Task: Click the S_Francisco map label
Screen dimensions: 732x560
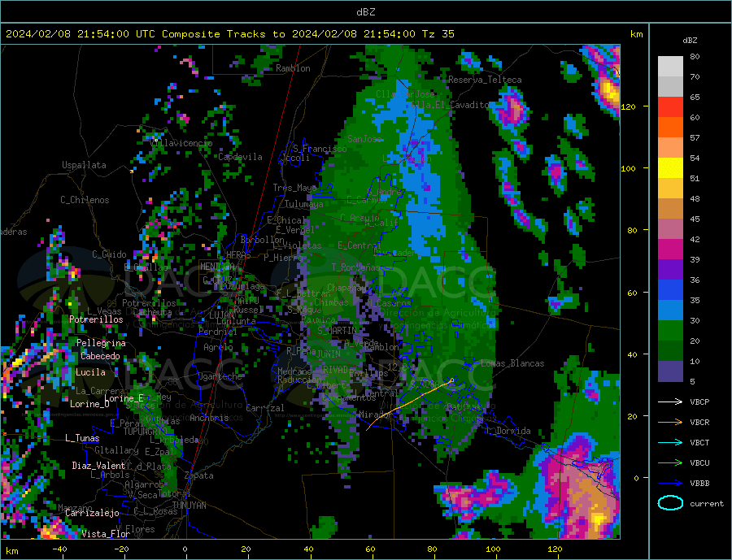Action: point(320,149)
